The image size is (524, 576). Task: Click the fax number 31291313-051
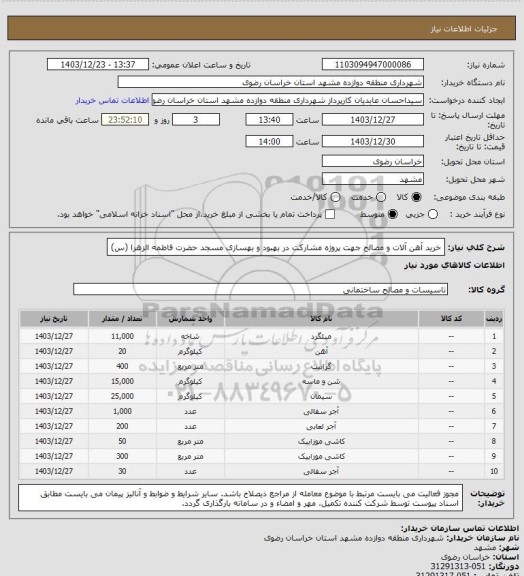pos(458,566)
